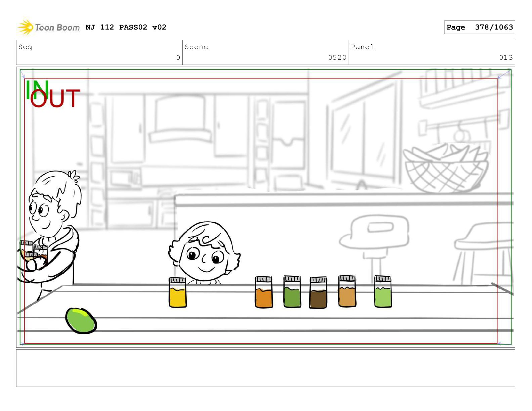
Task: Click the storyboard panel thumbnail image
Action: click(x=265, y=207)
